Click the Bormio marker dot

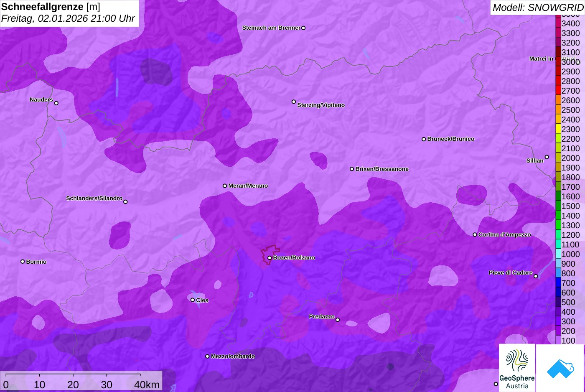23,262
